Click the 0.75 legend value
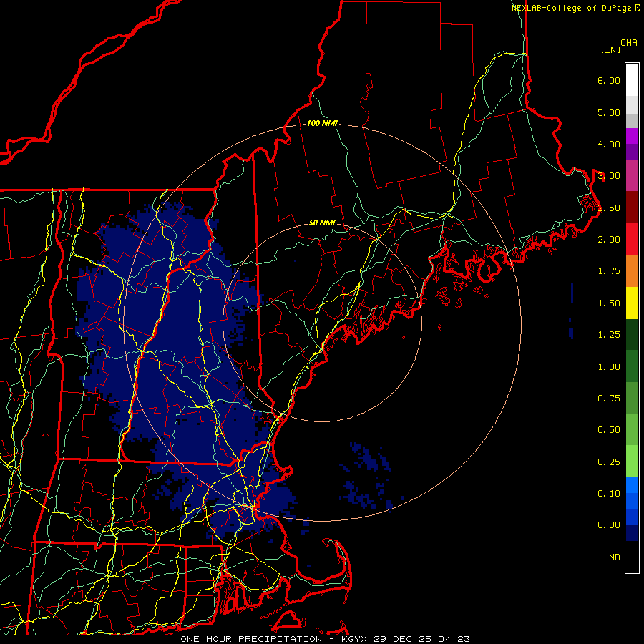 609,399
